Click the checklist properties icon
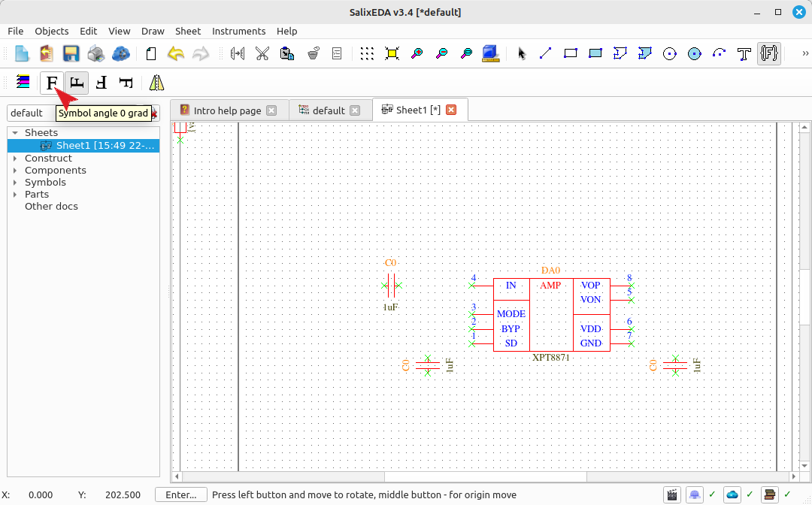 337,53
